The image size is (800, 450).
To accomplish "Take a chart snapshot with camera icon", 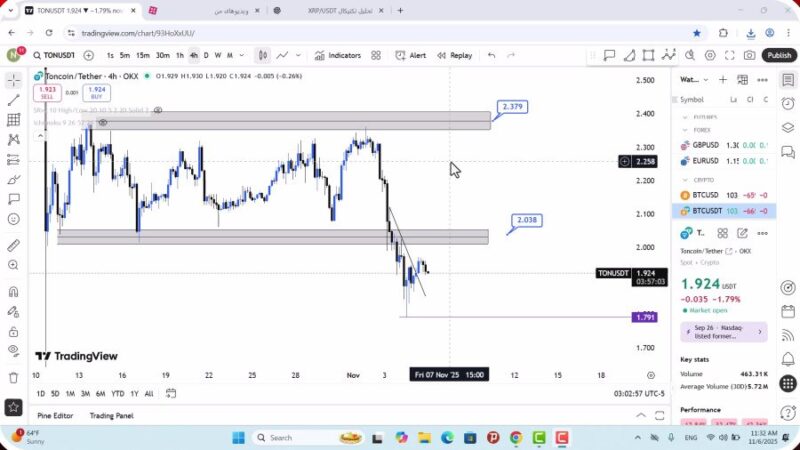I will pos(748,56).
